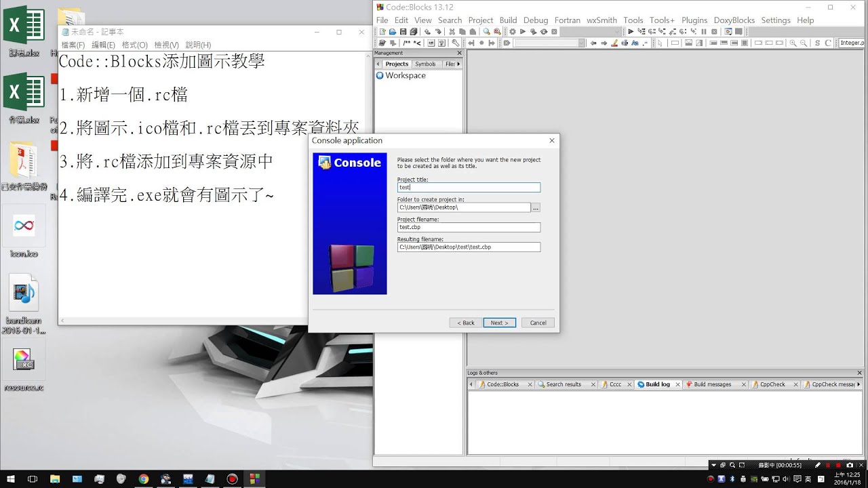
Task: Click the Project title input field
Action: click(469, 187)
